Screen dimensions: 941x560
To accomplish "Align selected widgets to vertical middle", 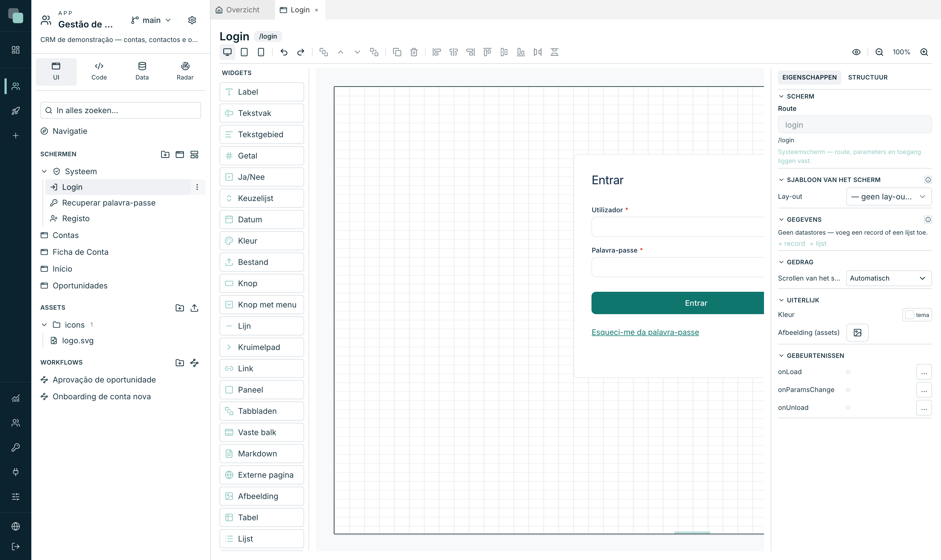I will tap(504, 52).
